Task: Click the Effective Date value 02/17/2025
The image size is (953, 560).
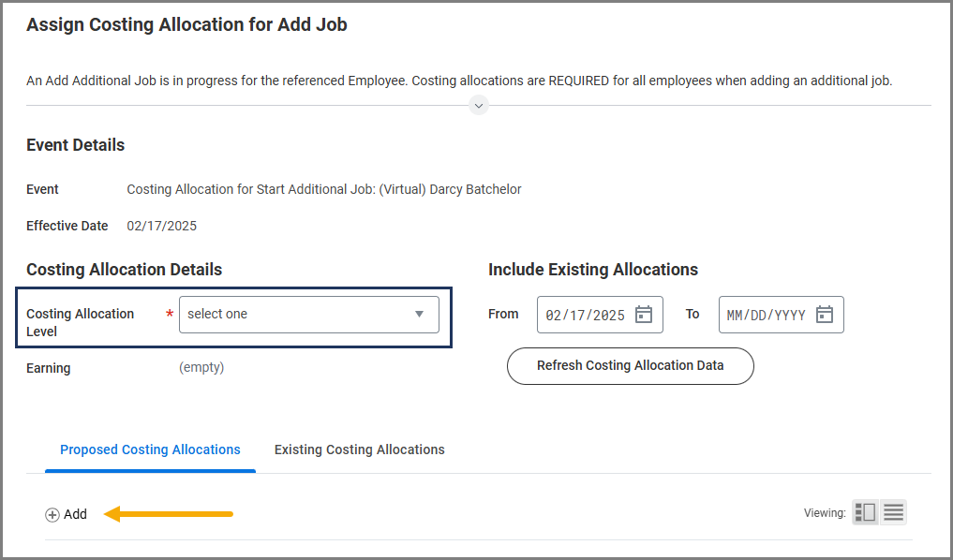Action: pos(161,226)
